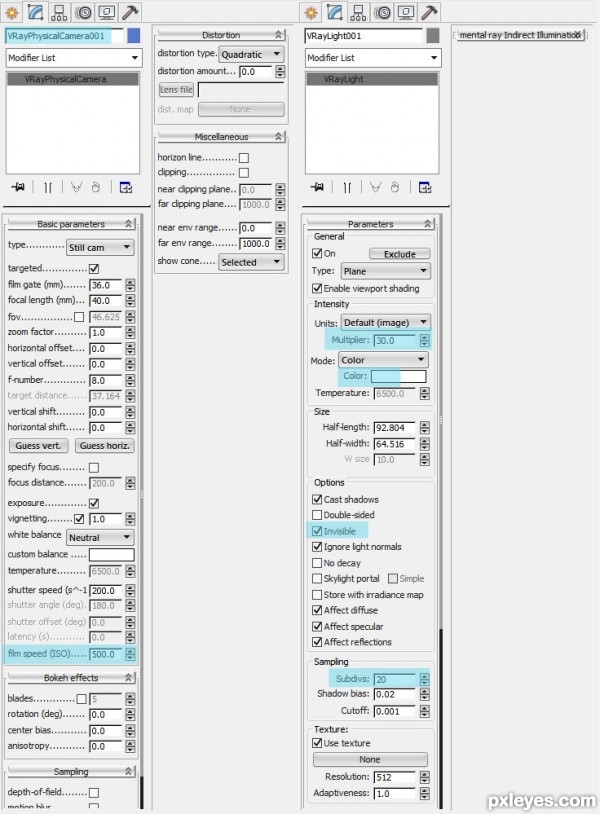Toggle the camera exposure checkbox
Screen dimensions: 600x814
pyautogui.click(x=94, y=503)
